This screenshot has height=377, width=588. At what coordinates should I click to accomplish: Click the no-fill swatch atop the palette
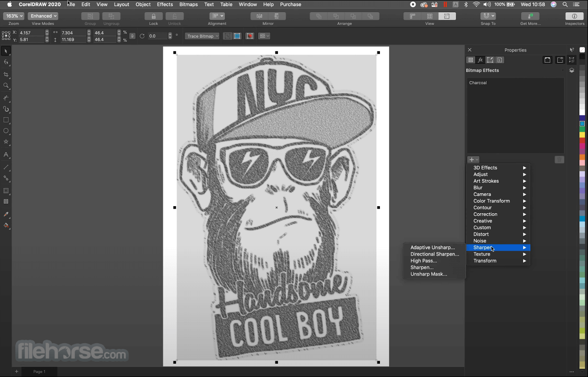point(582,50)
